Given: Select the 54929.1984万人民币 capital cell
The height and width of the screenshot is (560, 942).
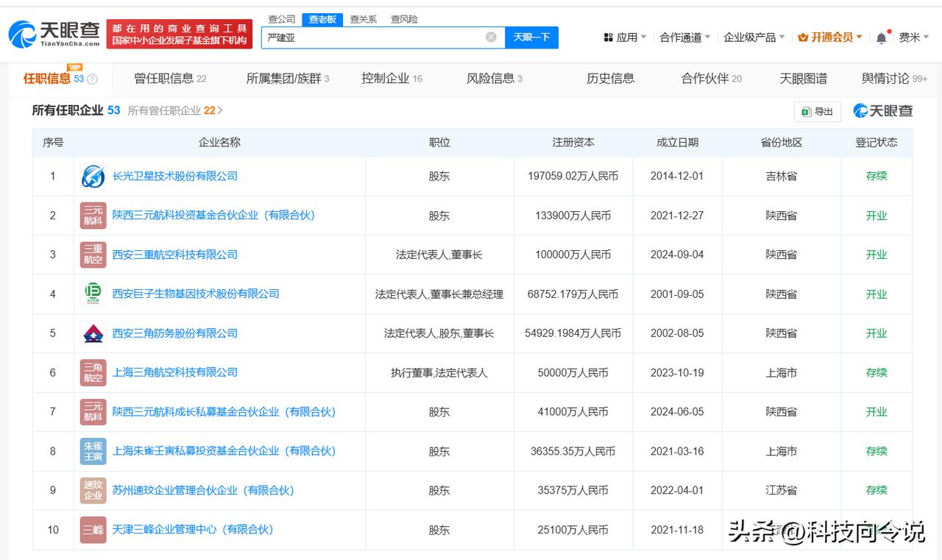Looking at the screenshot, I should coord(573,333).
